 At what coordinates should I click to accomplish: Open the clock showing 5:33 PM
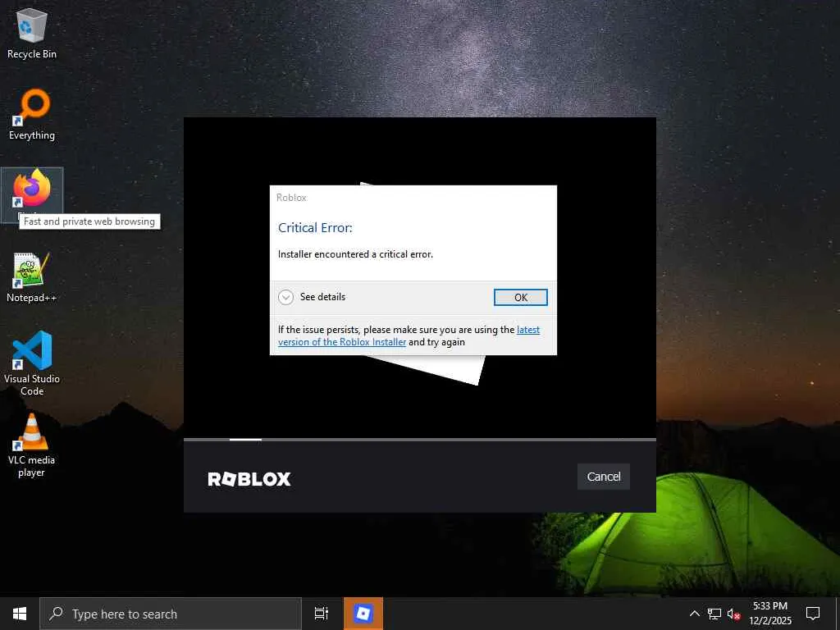coord(769,614)
